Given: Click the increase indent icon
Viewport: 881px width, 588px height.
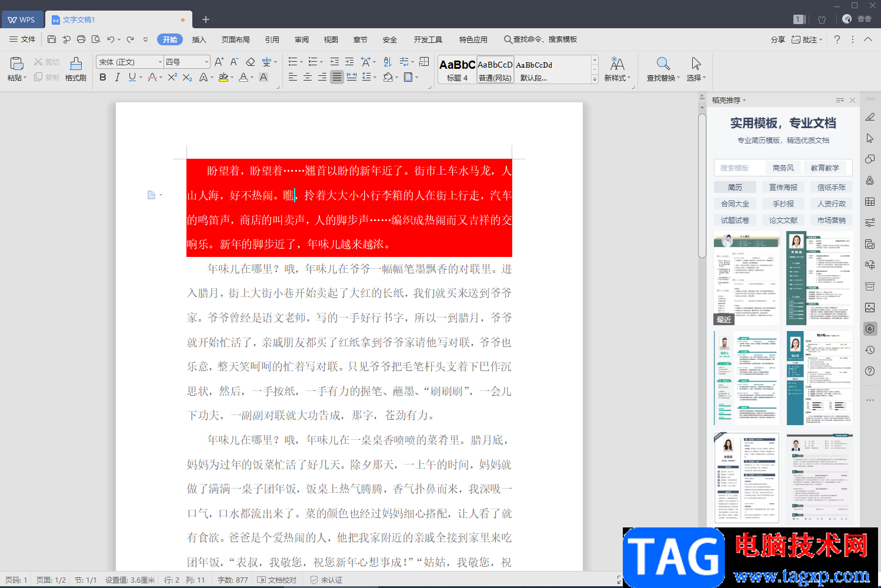Looking at the screenshot, I should [x=349, y=62].
